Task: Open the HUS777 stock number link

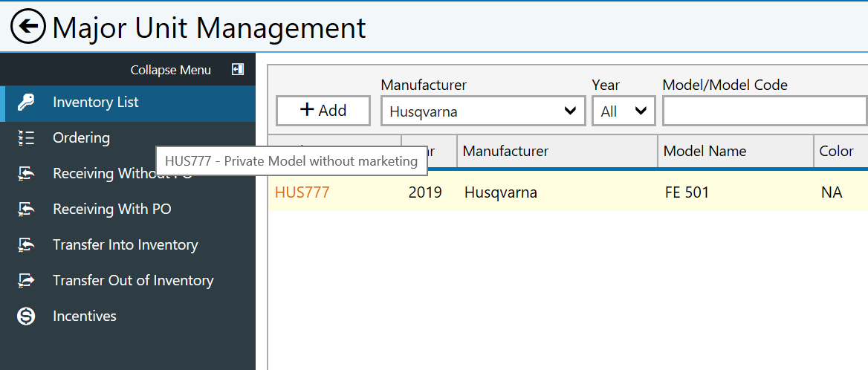Action: 302,192
